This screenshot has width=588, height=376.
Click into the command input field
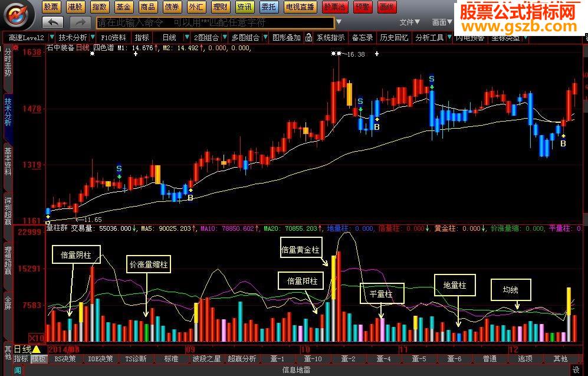215,23
